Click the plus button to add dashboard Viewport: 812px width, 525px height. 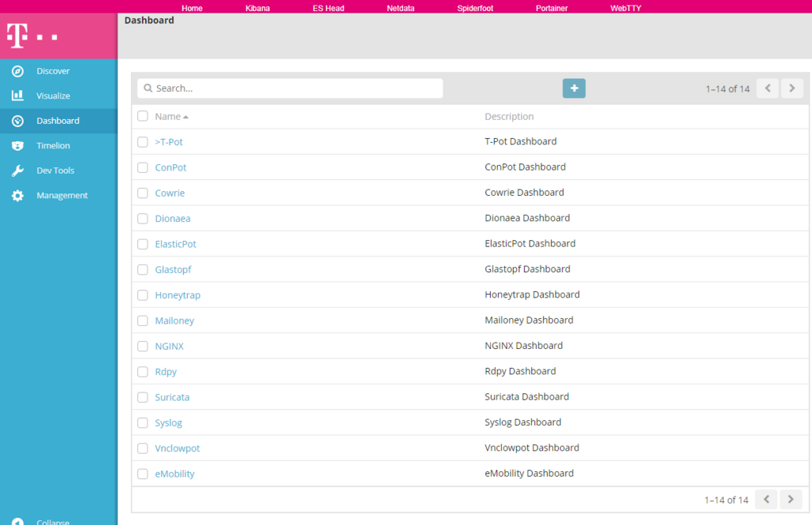[x=574, y=89]
